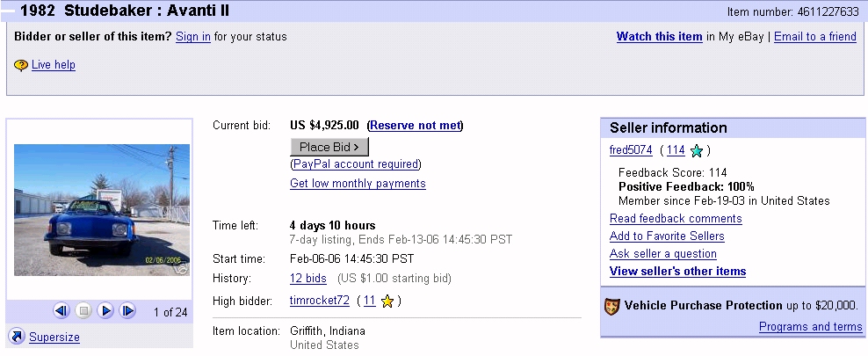The width and height of the screenshot is (868, 356).
Task: Open the Reserve not met link
Action: click(415, 126)
